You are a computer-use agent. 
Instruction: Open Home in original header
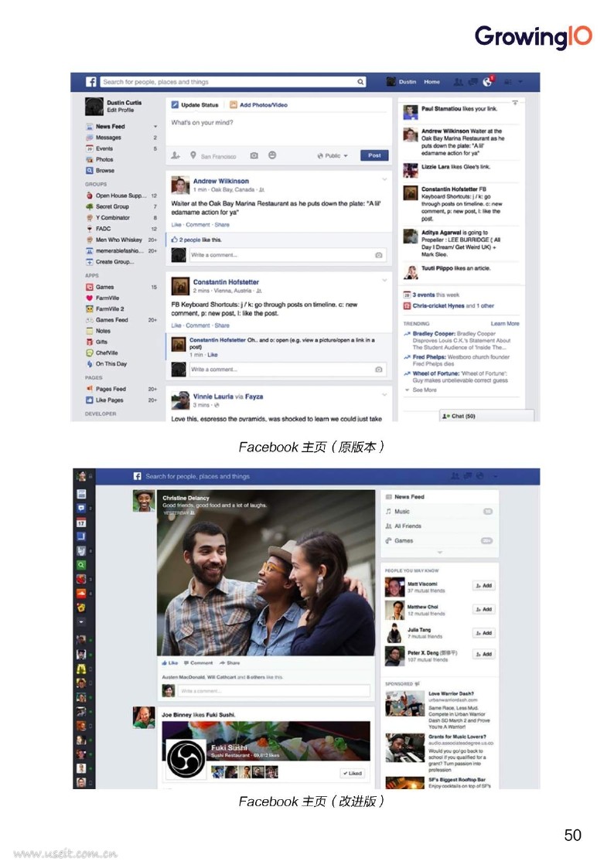[x=432, y=82]
